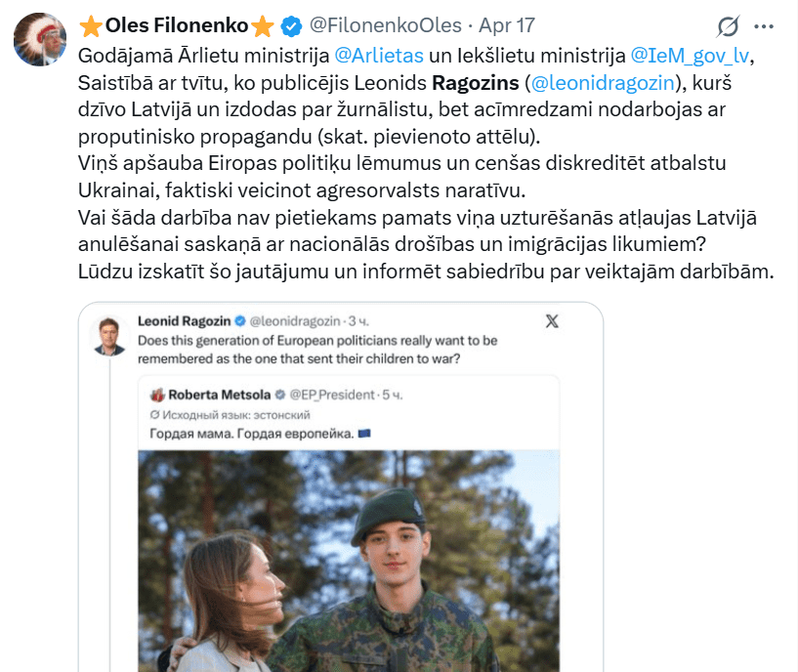798x672 pixels.
Task: Click the verified badge beside Oles Filonenko
Action: click(293, 26)
